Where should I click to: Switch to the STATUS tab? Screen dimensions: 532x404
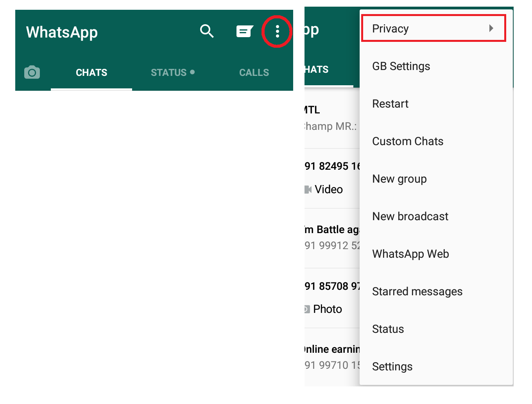173,73
